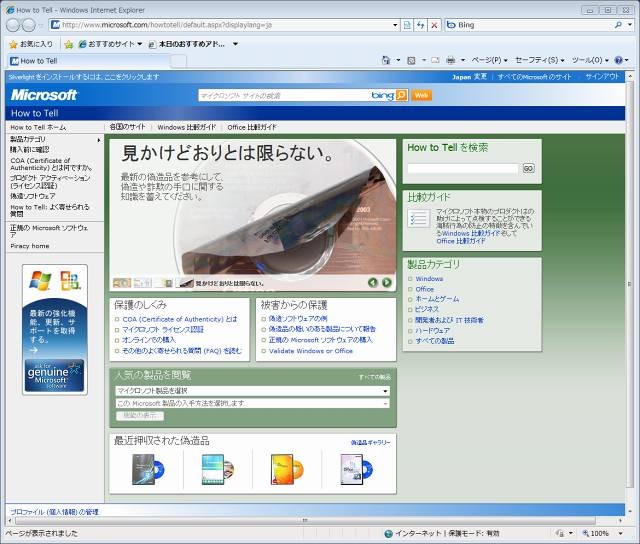
Task: Click the first dark counterfeit product box image
Action: (148, 469)
